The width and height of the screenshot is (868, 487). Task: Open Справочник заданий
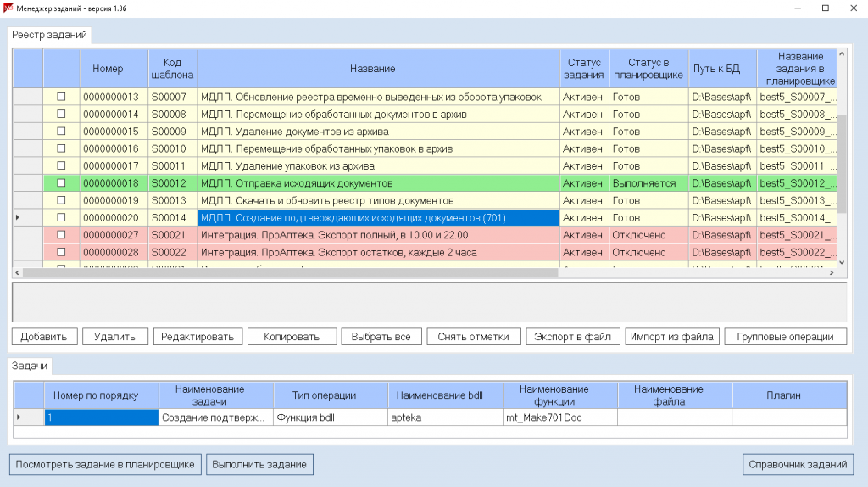tap(797, 464)
